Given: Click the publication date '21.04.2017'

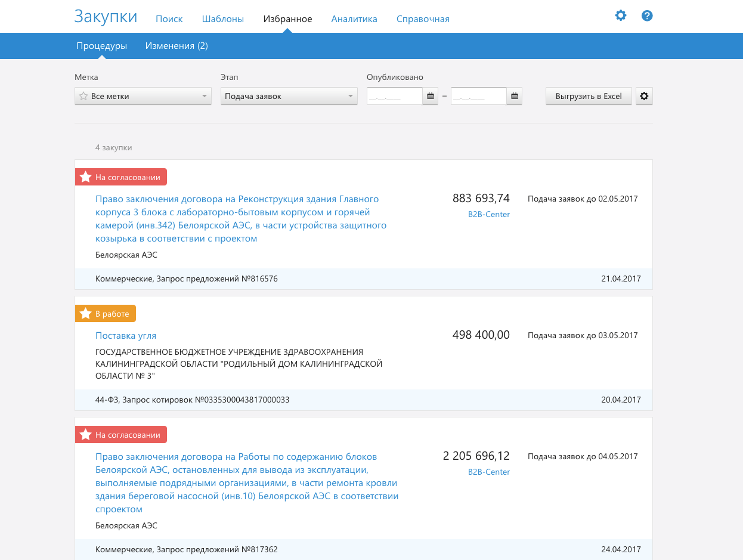Looking at the screenshot, I should 621,279.
